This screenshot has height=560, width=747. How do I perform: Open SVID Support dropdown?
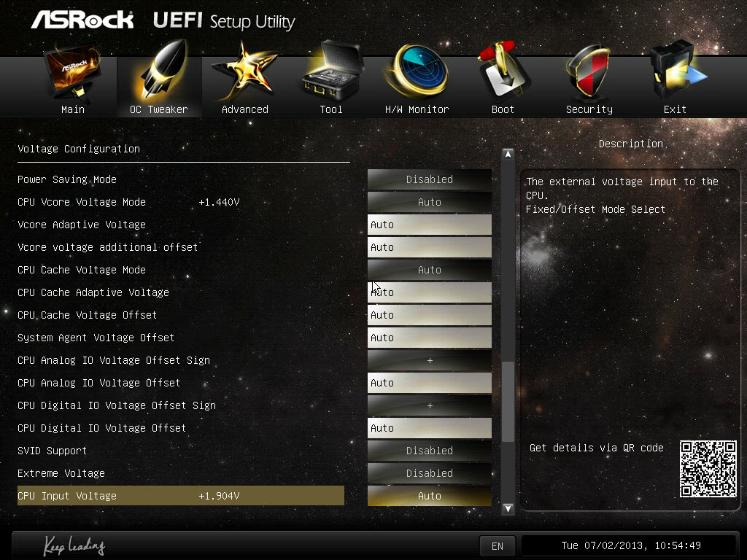coord(429,451)
